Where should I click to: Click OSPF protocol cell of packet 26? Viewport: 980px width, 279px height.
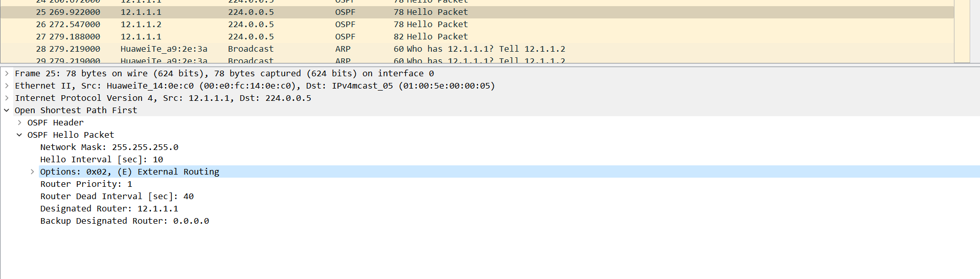345,25
